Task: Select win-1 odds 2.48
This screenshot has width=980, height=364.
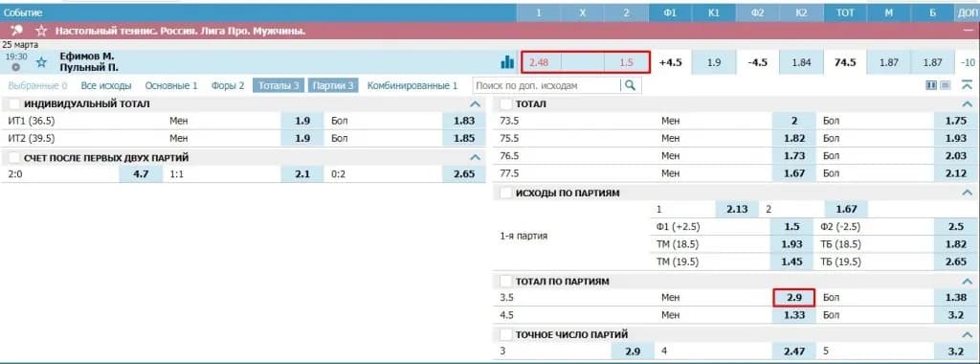Action: click(539, 62)
